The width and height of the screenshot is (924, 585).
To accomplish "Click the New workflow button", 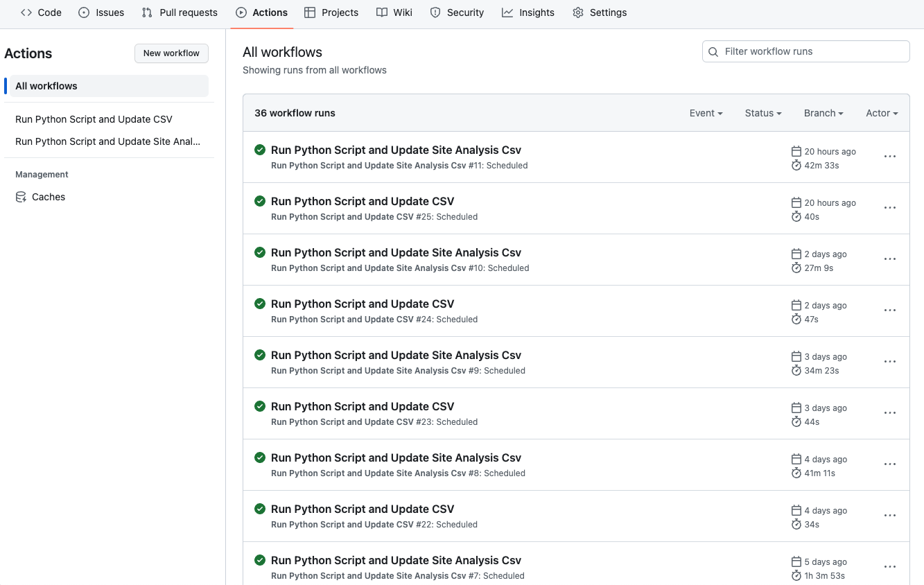I will (171, 53).
